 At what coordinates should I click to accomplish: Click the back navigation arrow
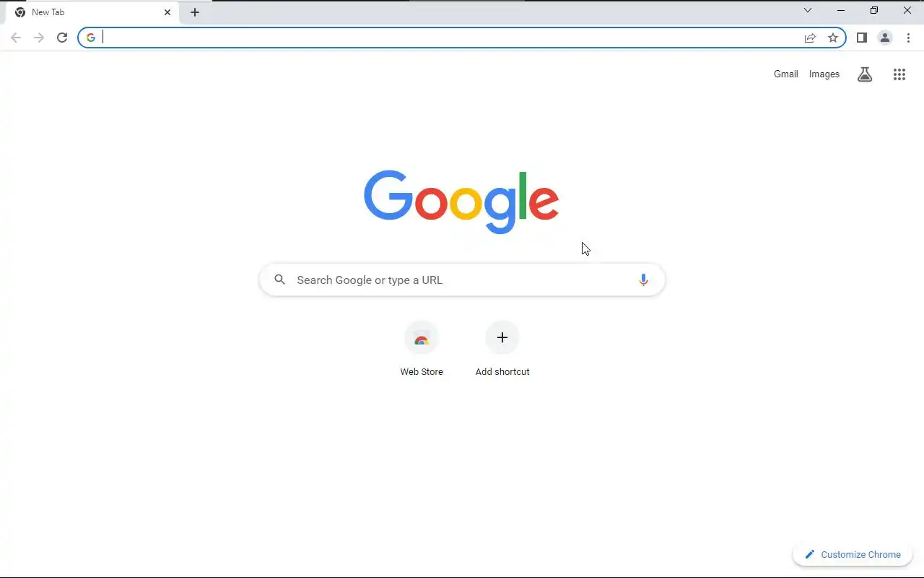tap(16, 38)
